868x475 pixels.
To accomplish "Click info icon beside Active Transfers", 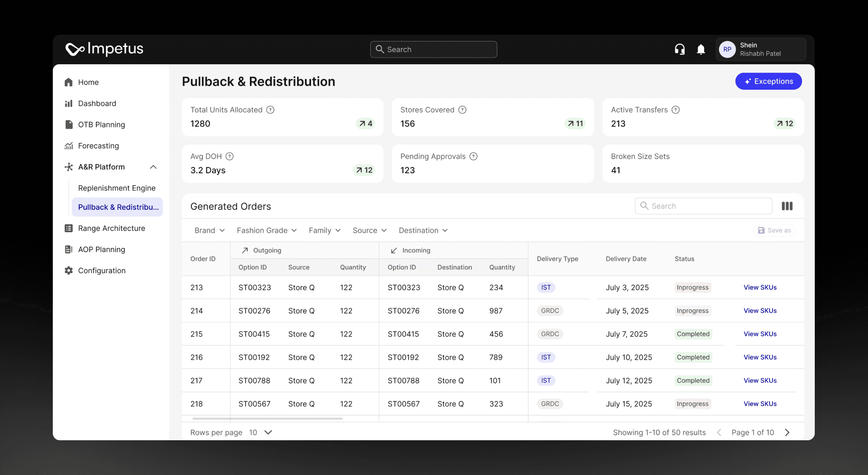I will [x=676, y=110].
